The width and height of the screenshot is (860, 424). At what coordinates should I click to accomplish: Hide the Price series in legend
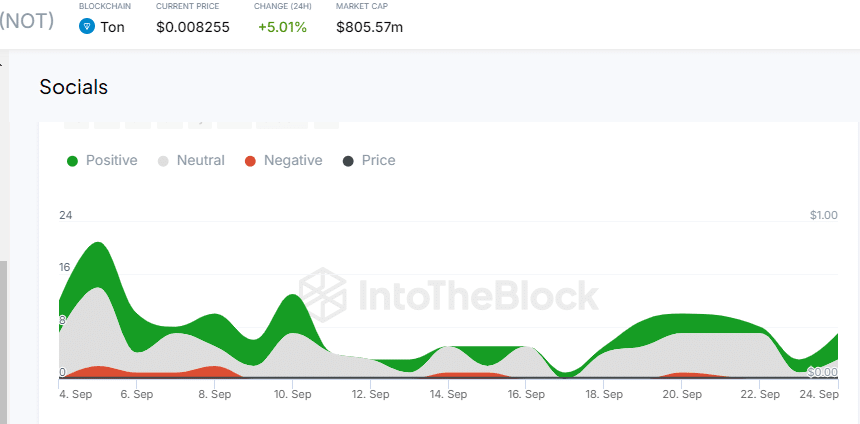(x=378, y=160)
